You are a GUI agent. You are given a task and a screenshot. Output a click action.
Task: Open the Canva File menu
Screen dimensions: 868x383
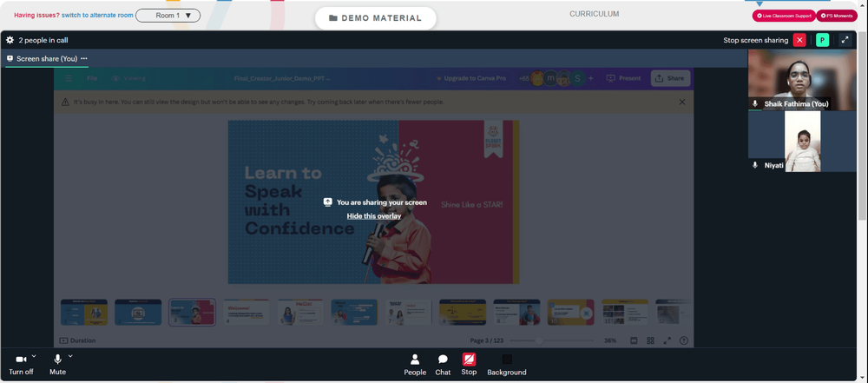[x=92, y=78]
